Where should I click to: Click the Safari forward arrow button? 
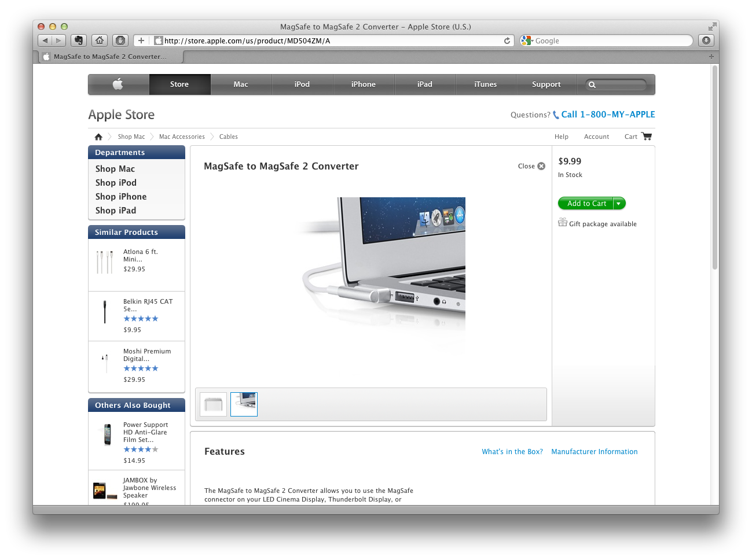click(x=58, y=40)
